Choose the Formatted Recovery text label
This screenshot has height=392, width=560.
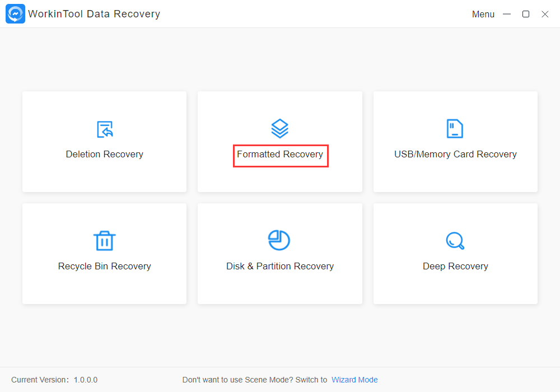(x=280, y=155)
